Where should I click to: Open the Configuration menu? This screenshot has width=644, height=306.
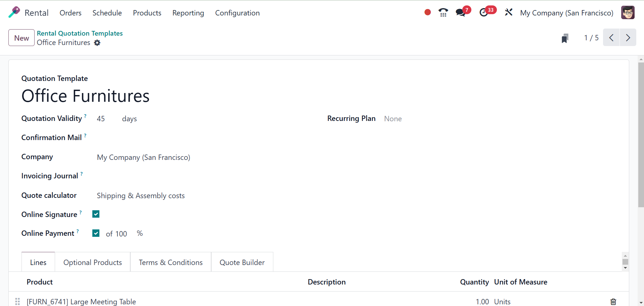click(237, 13)
